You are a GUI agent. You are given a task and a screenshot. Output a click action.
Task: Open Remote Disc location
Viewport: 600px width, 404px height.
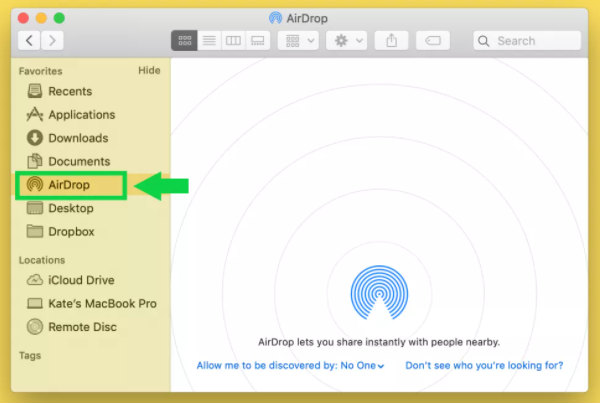point(90,327)
